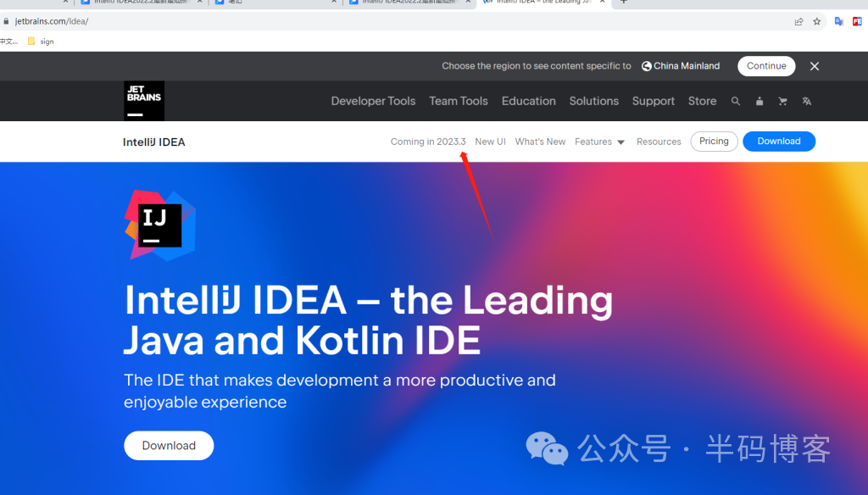Image resolution: width=868 pixels, height=495 pixels.
Task: Click the IntelliJ IDEA IJ logo image
Action: click(160, 225)
